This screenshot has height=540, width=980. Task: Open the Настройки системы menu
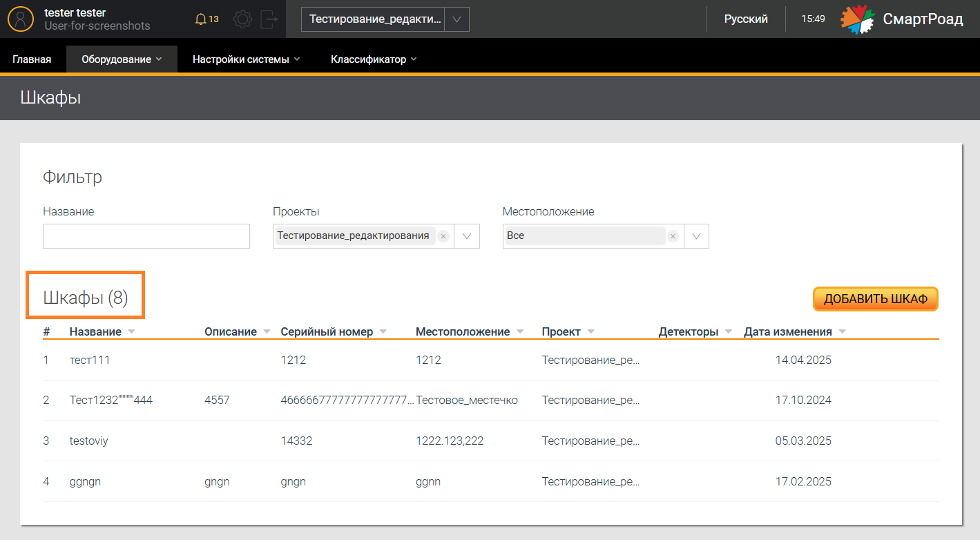246,59
